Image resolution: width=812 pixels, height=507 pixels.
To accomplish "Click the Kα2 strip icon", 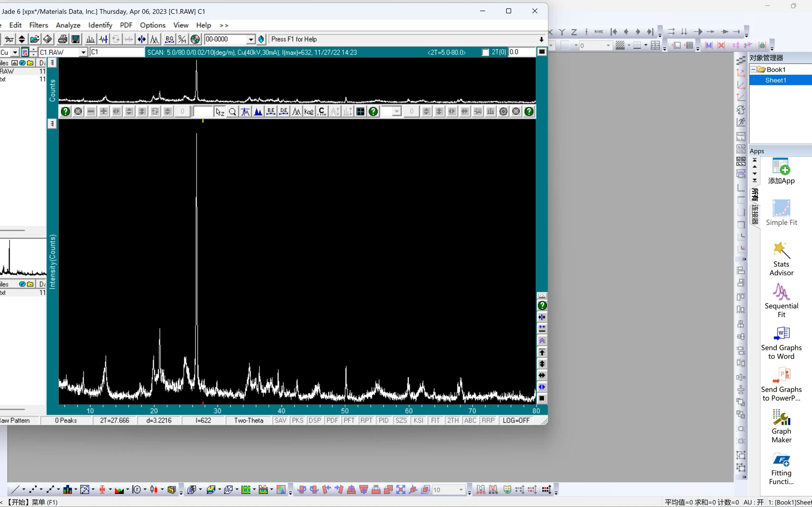I will pos(309,112).
